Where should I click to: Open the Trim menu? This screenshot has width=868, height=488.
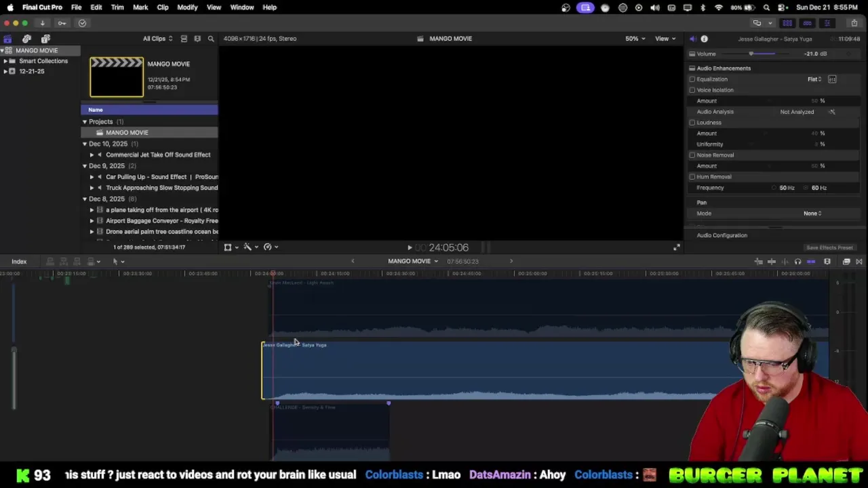click(117, 7)
